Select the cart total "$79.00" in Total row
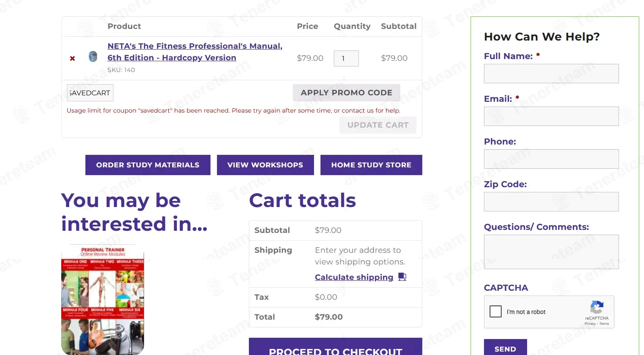The width and height of the screenshot is (644, 355). (329, 317)
